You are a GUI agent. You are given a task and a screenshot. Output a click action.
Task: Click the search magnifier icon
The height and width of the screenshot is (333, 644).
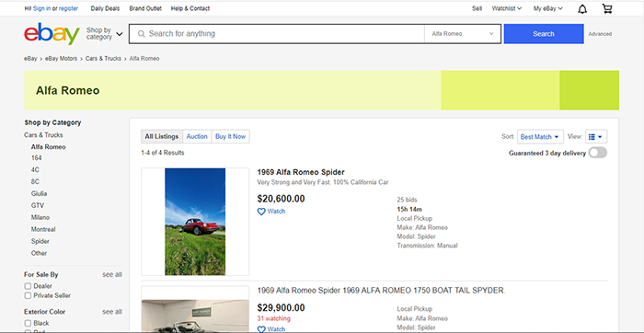tap(142, 34)
